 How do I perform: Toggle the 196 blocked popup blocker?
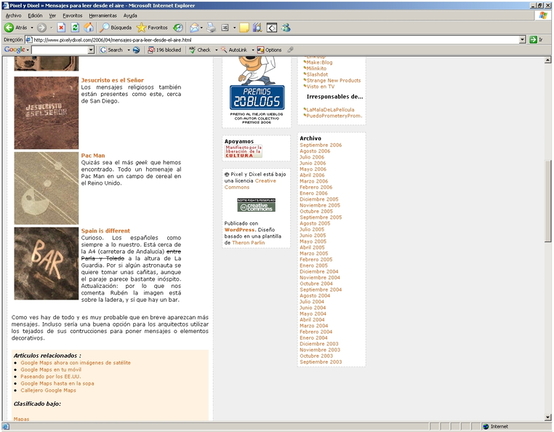click(164, 50)
